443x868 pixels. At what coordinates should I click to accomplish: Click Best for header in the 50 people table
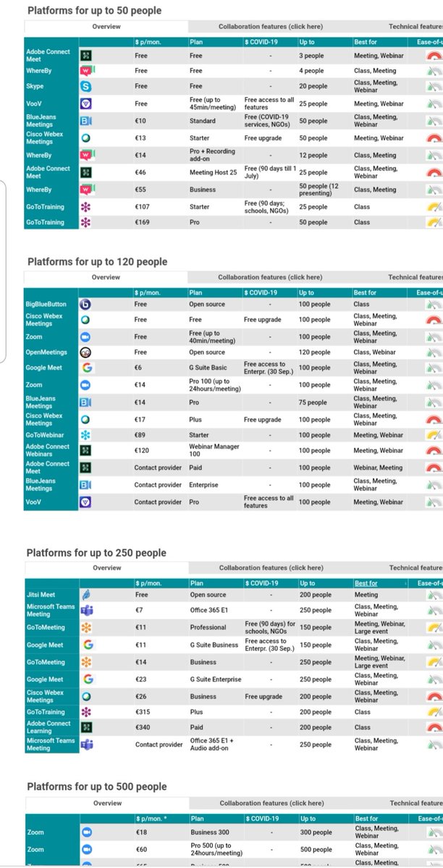pos(366,42)
